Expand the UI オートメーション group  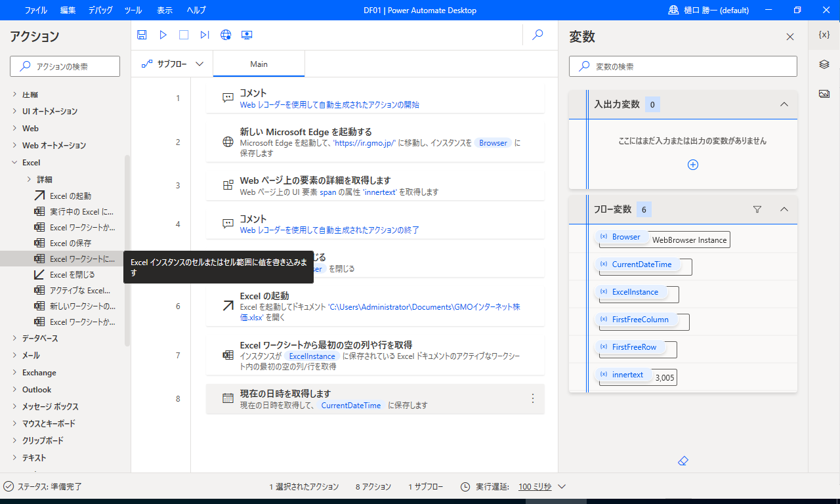14,112
